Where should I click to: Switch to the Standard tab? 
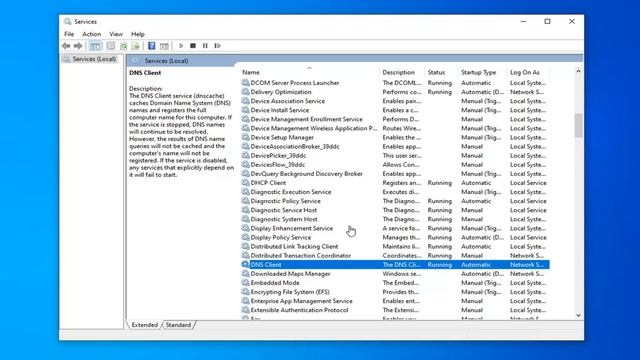tap(178, 325)
